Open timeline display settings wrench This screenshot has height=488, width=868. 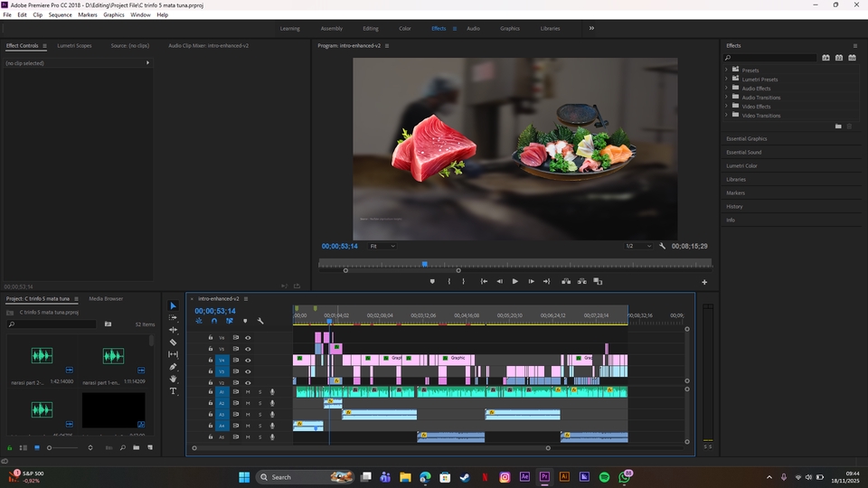tap(260, 321)
